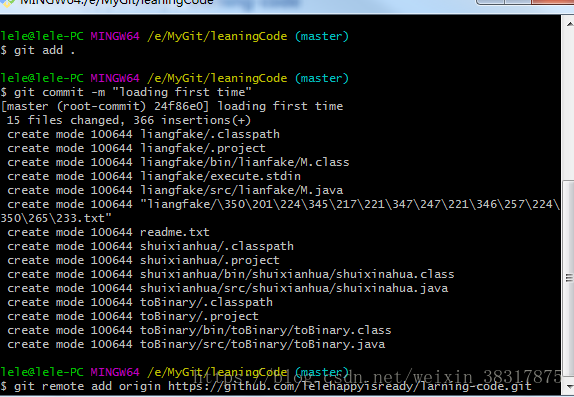574x397 pixels.
Task: Click the toBinary/.project line
Action: [x=133, y=316]
